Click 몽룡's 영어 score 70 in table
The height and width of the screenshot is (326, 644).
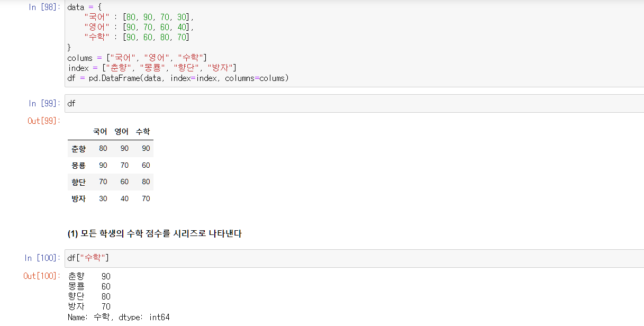[124, 166]
